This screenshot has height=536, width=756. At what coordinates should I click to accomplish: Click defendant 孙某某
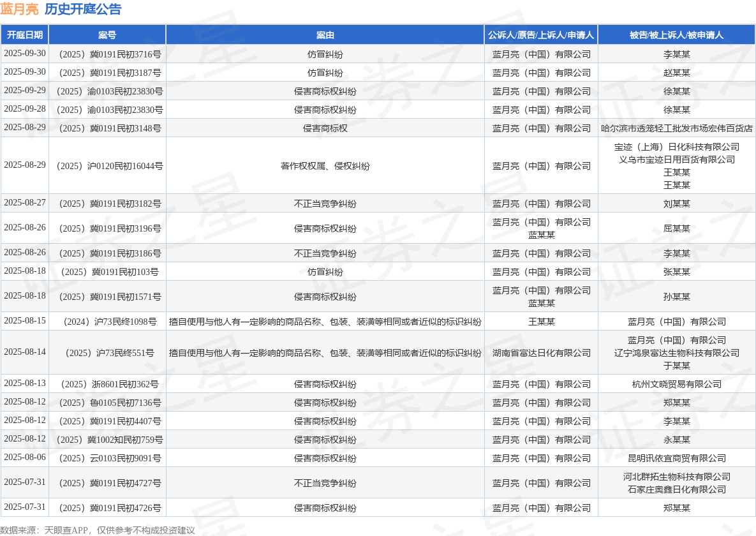(676, 296)
